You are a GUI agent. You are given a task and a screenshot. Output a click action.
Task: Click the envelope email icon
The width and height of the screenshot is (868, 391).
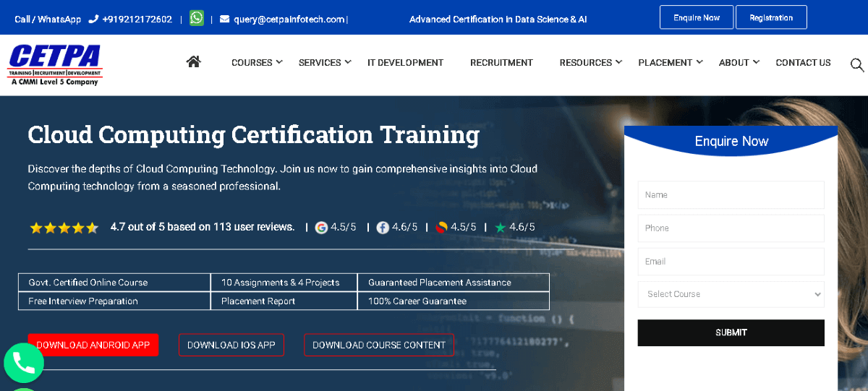pos(224,19)
